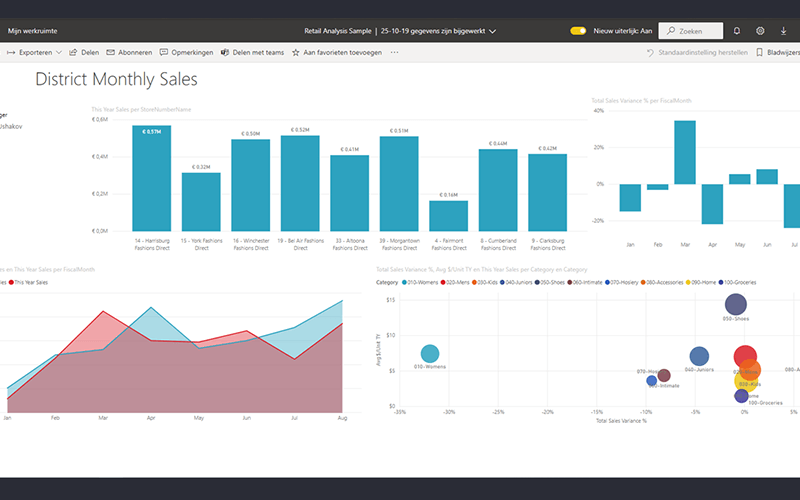Select the 100-Groceries scatter bubble

pyautogui.click(x=741, y=395)
